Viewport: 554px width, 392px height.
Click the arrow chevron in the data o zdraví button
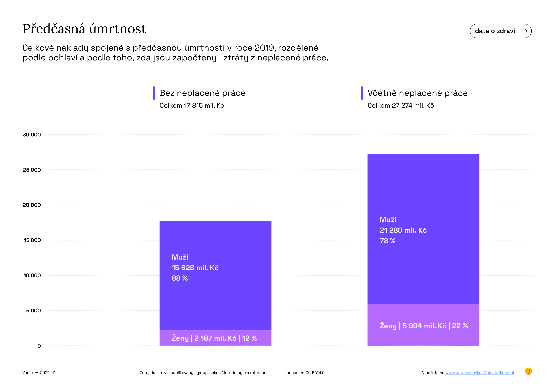525,31
